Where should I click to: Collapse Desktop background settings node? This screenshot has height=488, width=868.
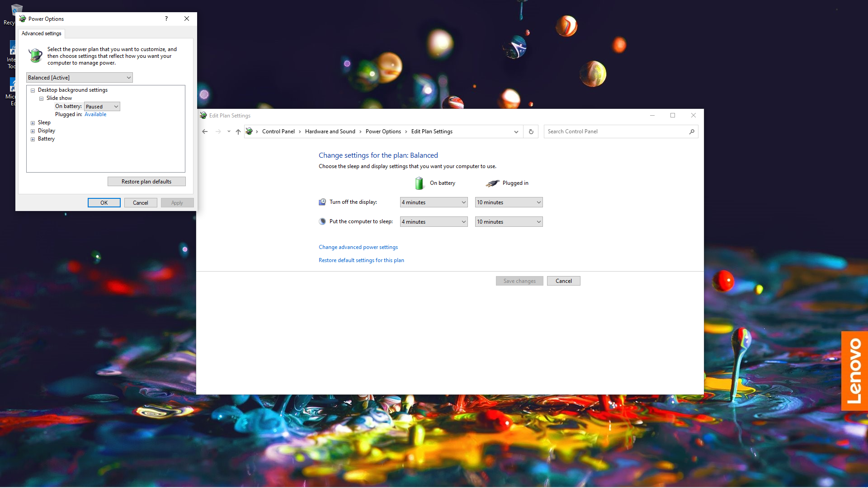tap(33, 90)
